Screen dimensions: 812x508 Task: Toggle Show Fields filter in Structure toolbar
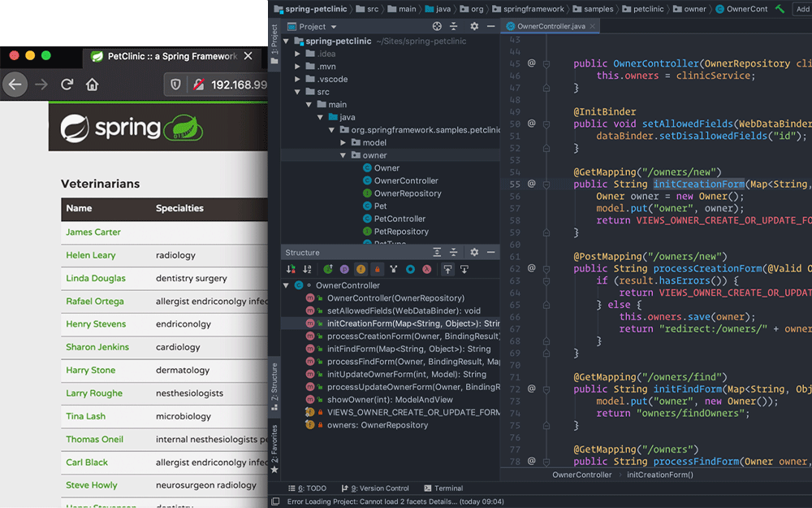(x=361, y=269)
